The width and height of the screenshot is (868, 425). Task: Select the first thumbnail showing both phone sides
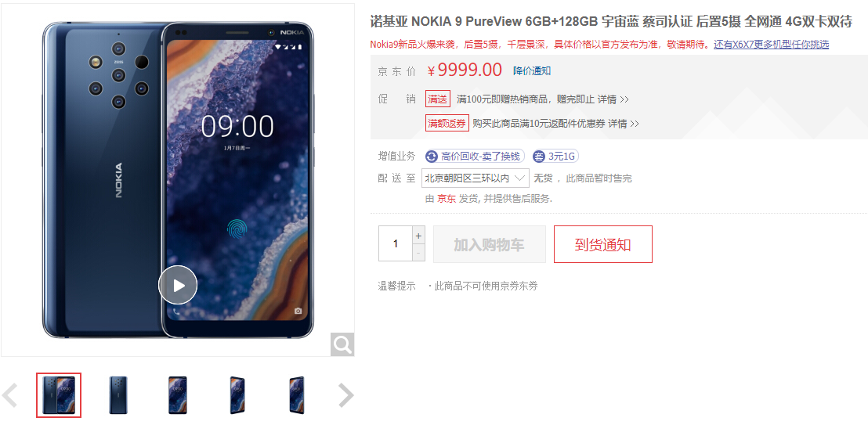pyautogui.click(x=59, y=395)
